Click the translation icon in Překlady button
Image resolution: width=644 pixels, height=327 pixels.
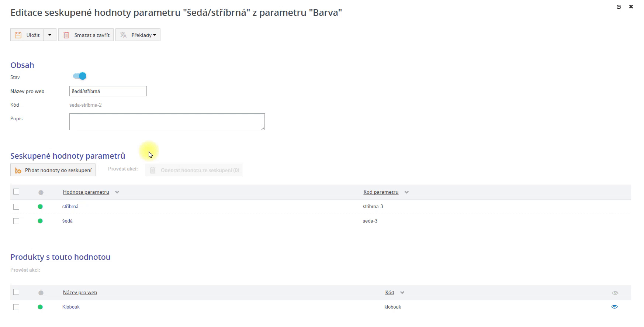click(124, 35)
